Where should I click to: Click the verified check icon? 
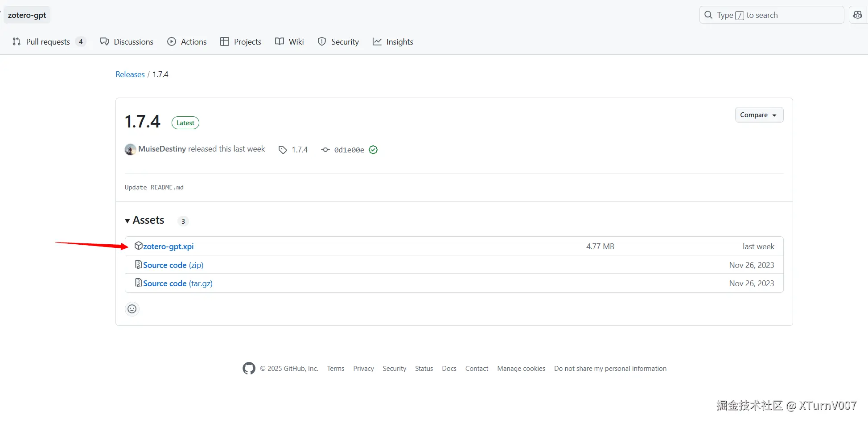click(374, 150)
